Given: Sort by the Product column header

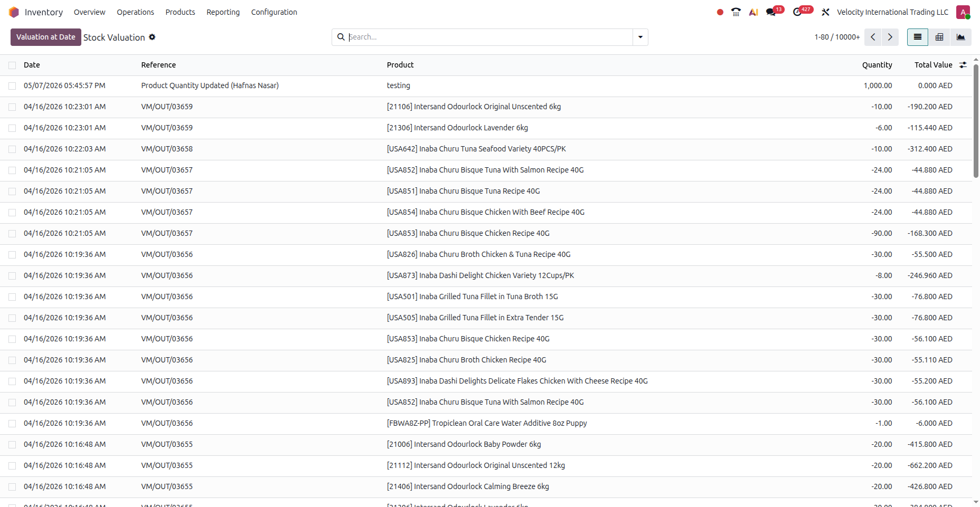Looking at the screenshot, I should click(x=400, y=65).
